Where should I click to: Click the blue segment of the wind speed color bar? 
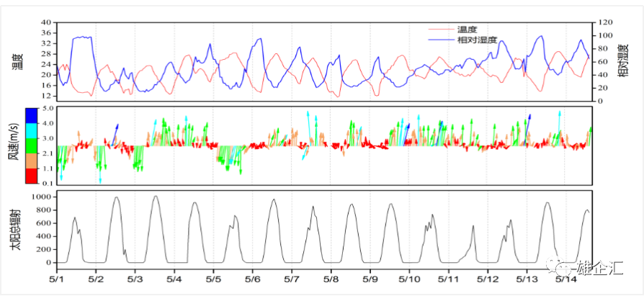32,115
